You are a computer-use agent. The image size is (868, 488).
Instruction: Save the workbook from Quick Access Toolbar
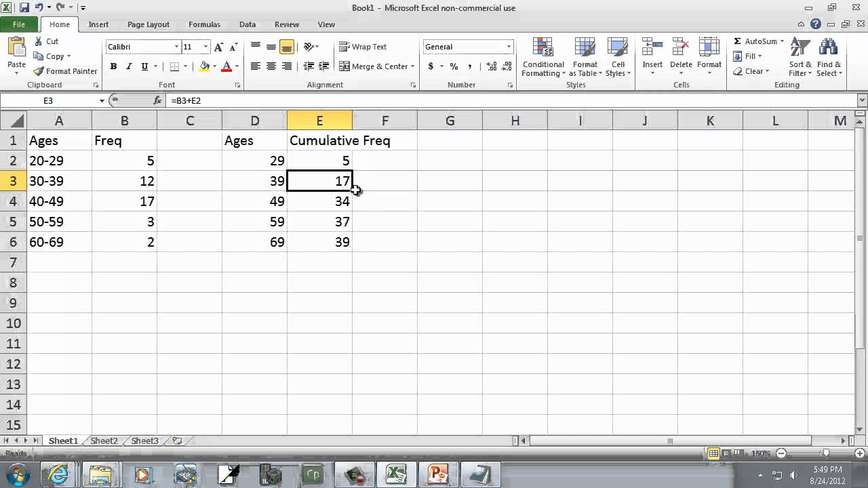click(24, 7)
